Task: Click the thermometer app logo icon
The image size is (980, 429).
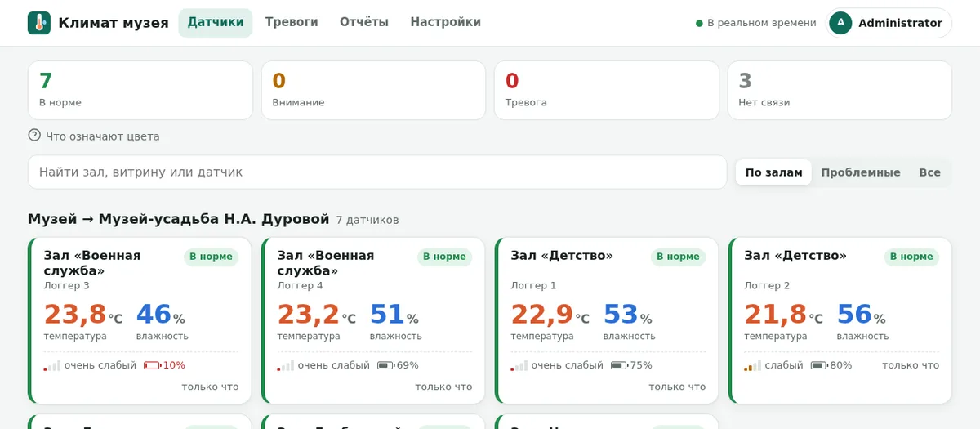Action: click(x=38, y=23)
